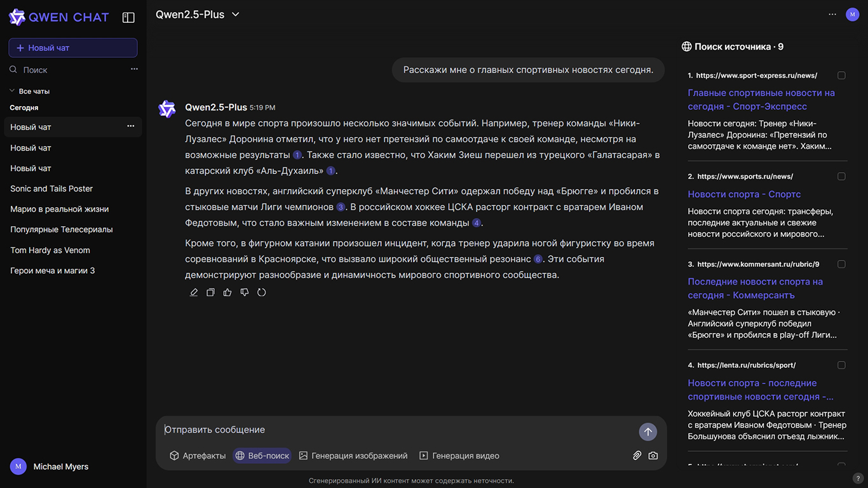Click the Поиск источника · 9 heading

[x=739, y=46]
